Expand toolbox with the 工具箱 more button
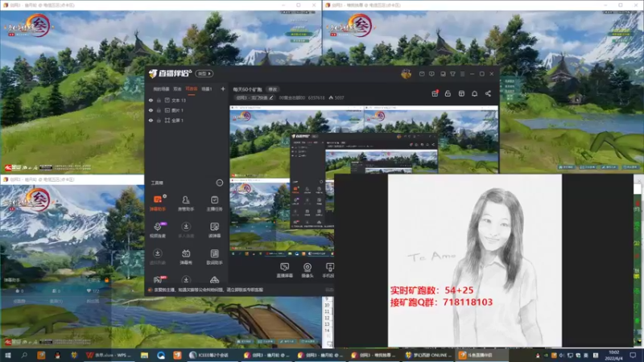The width and height of the screenshot is (644, 362). pos(219,183)
